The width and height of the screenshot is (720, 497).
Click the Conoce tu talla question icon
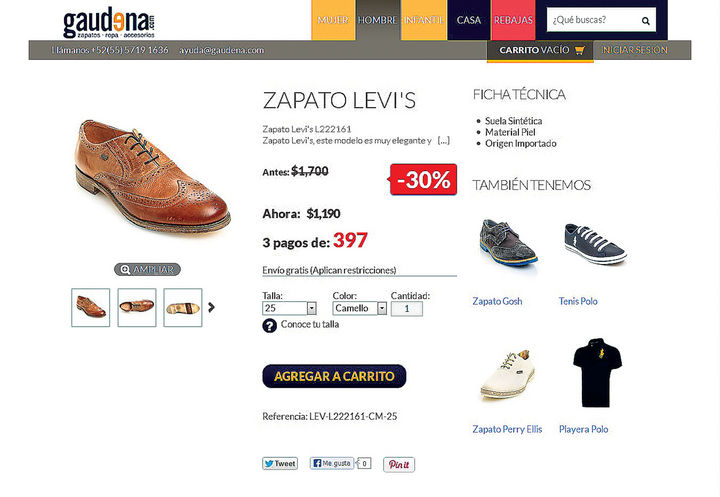pyautogui.click(x=270, y=325)
